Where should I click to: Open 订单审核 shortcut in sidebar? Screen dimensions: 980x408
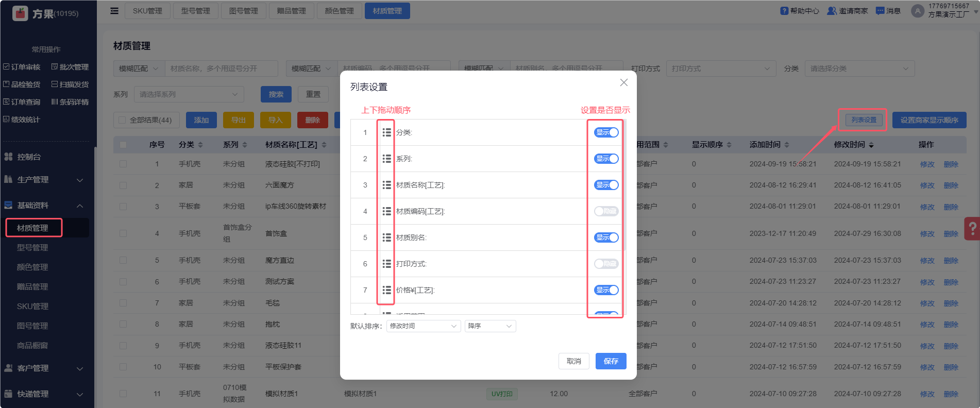[x=22, y=67]
